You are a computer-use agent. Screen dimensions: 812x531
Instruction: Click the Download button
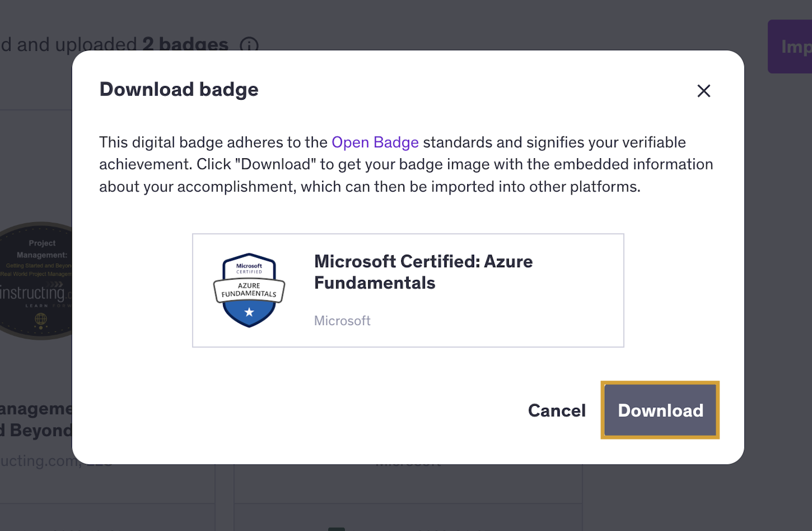[660, 410]
